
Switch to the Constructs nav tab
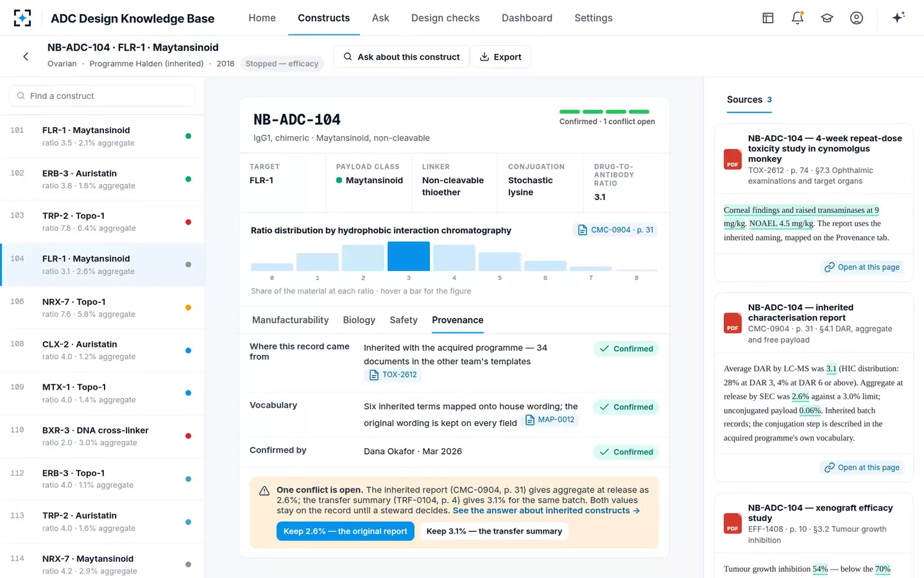tap(323, 18)
